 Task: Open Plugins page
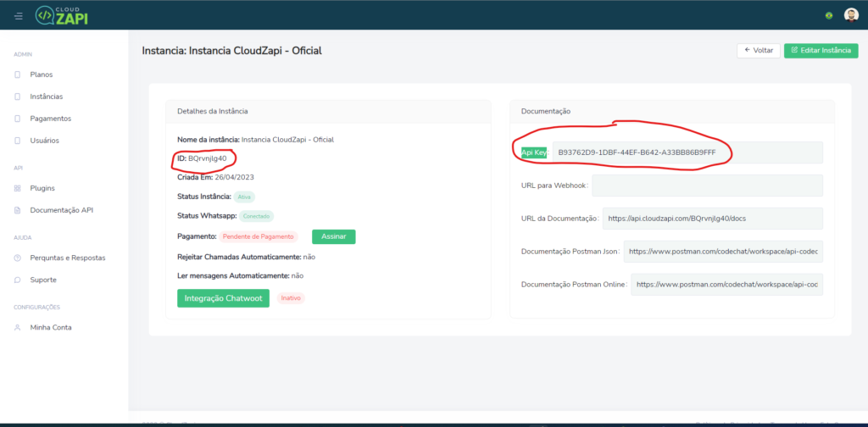pyautogui.click(x=42, y=188)
